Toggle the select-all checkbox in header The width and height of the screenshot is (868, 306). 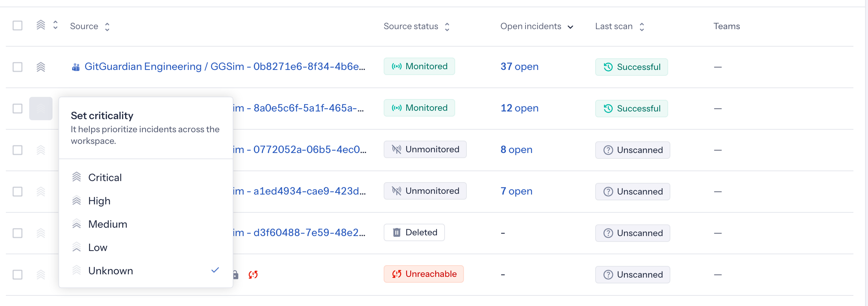[18, 25]
